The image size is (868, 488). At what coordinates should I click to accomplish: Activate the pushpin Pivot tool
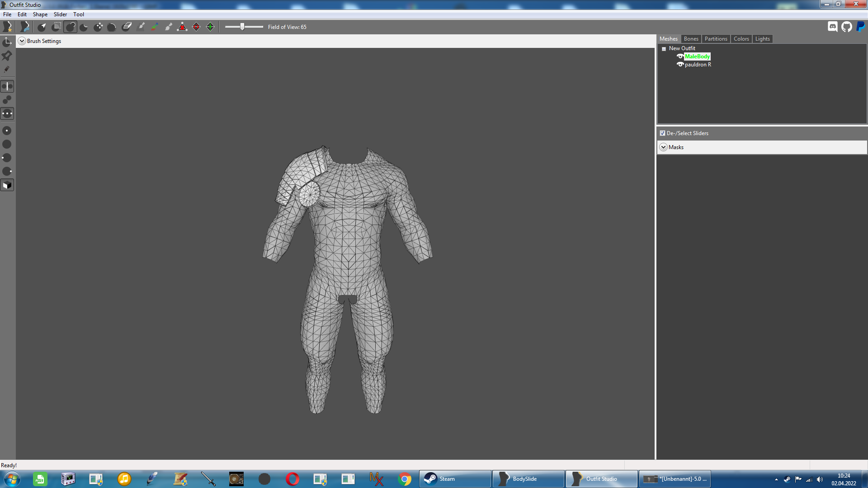(x=7, y=56)
